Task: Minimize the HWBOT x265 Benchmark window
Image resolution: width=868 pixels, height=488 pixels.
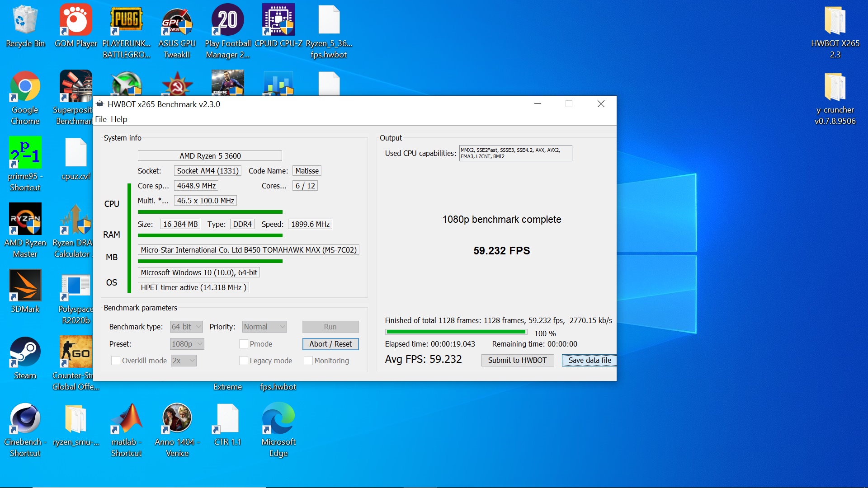Action: tap(538, 104)
